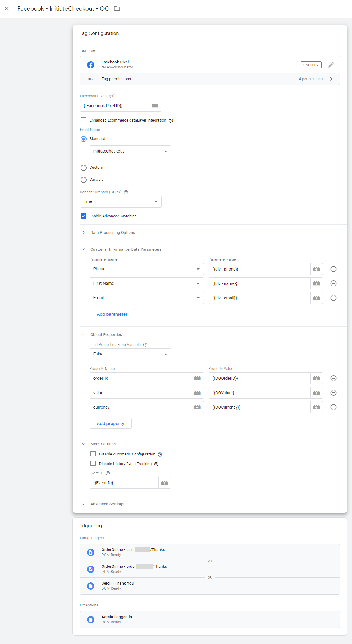Tick Disable History Event Tracking checkbox
This screenshot has width=352, height=644.
pos(93,464)
